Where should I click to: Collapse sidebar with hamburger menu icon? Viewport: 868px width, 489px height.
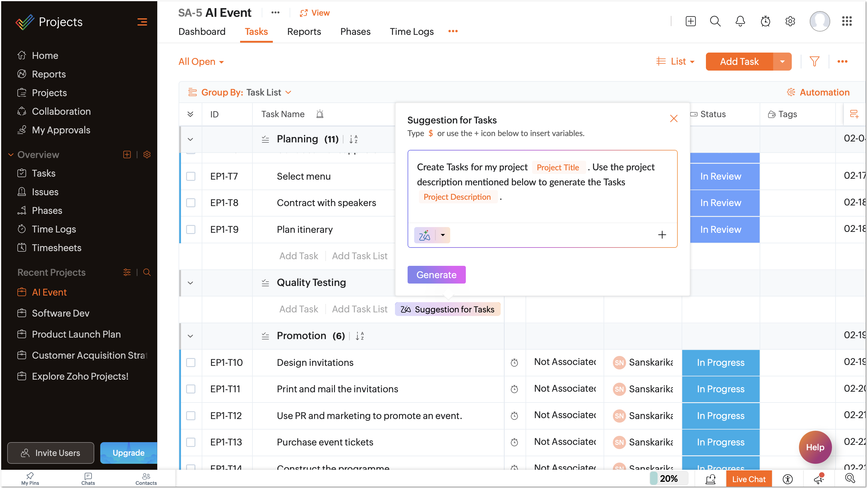142,22
